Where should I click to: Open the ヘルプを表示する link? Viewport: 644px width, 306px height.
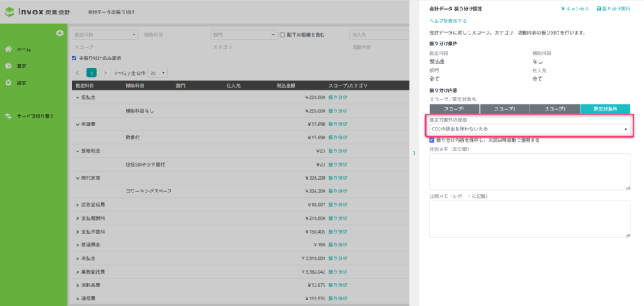[448, 21]
